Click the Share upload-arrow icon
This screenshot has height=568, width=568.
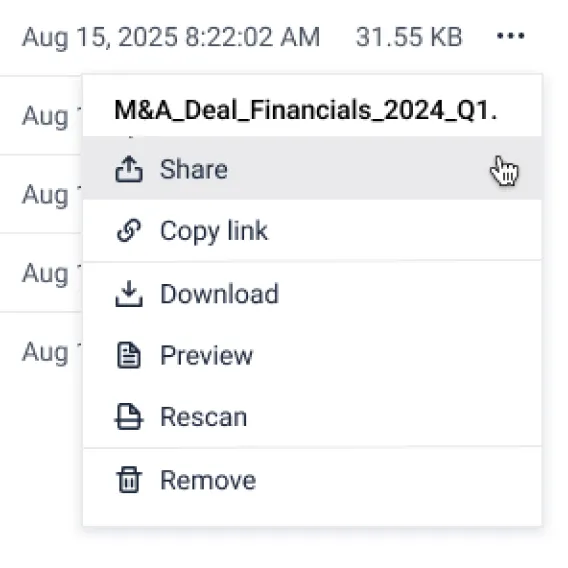(x=129, y=169)
